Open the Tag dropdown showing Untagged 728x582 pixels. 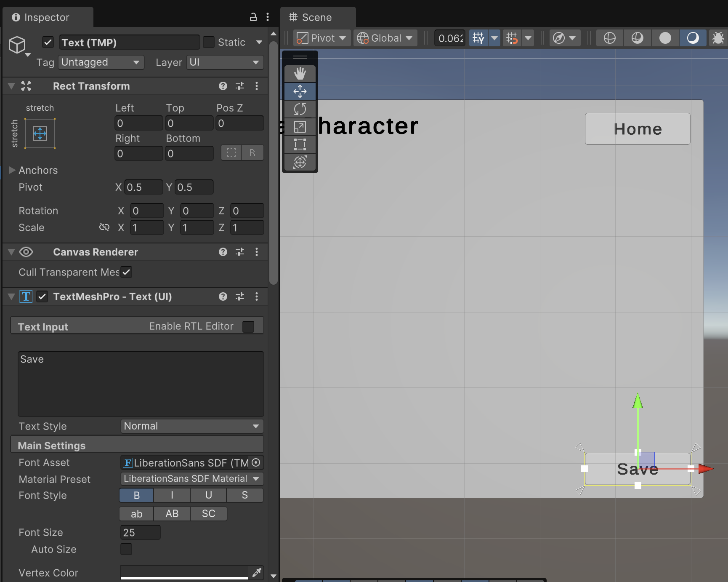101,62
